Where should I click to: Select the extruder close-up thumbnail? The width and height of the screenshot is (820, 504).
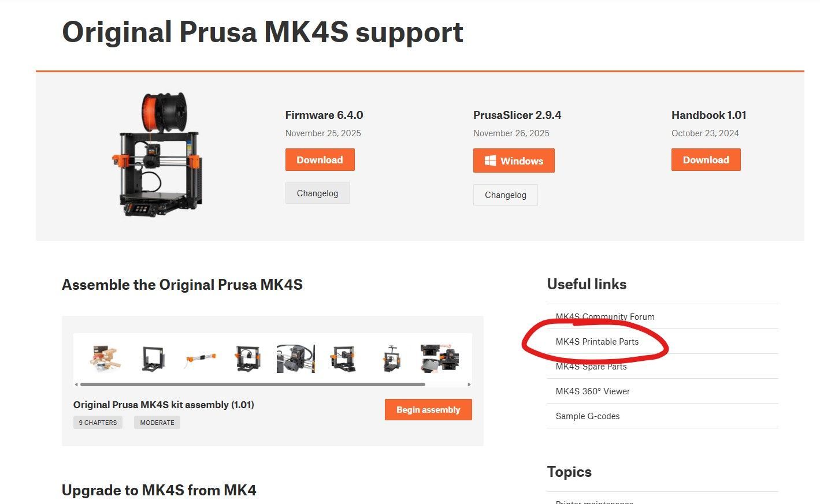pos(295,359)
